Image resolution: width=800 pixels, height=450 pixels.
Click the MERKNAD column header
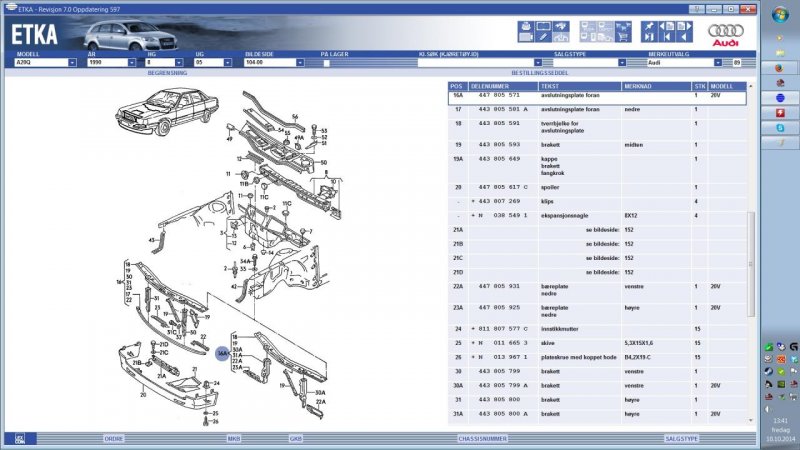pyautogui.click(x=657, y=86)
